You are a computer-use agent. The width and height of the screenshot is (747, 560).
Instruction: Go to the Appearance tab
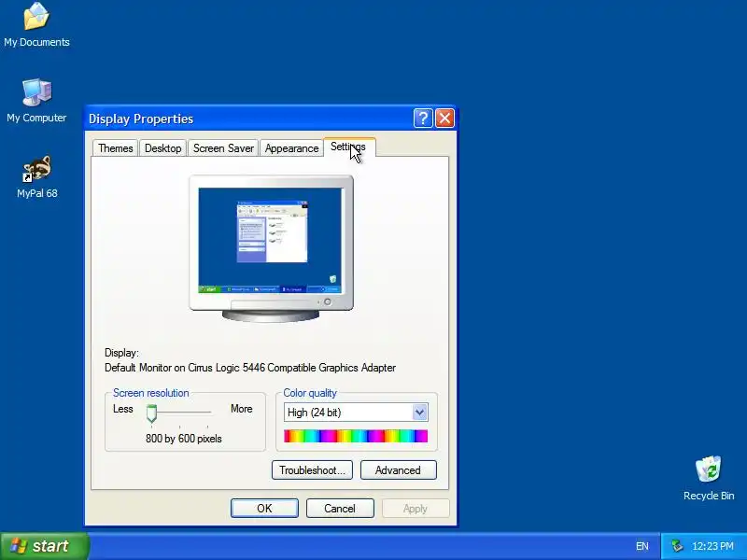click(291, 148)
